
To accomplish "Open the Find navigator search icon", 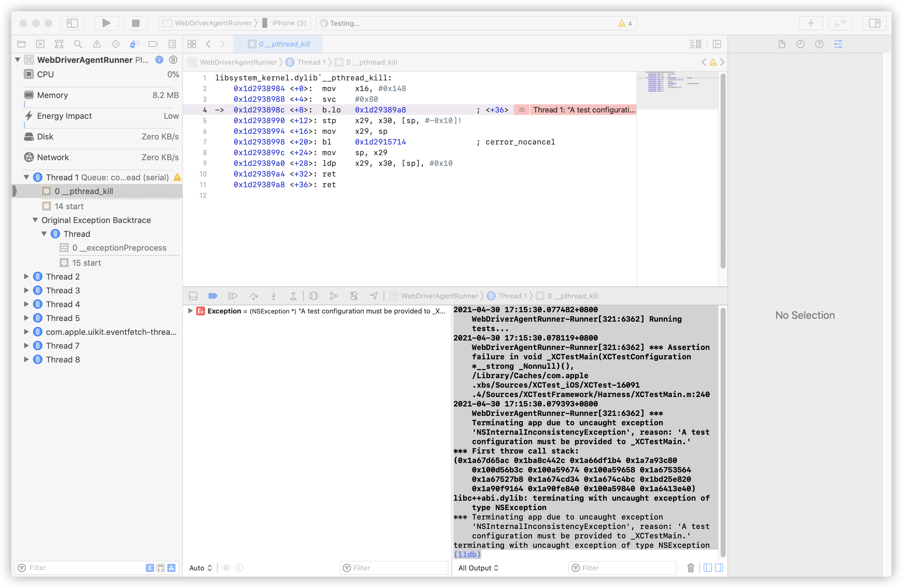I will point(78,44).
